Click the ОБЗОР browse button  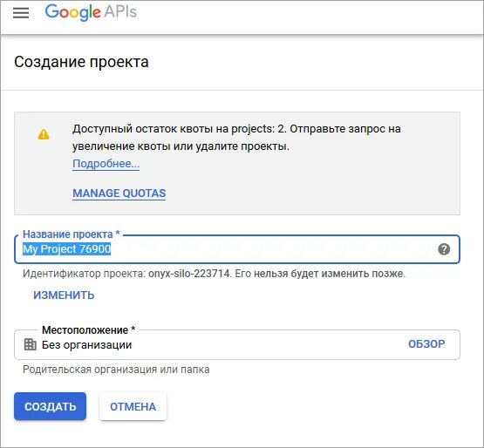[426, 344]
